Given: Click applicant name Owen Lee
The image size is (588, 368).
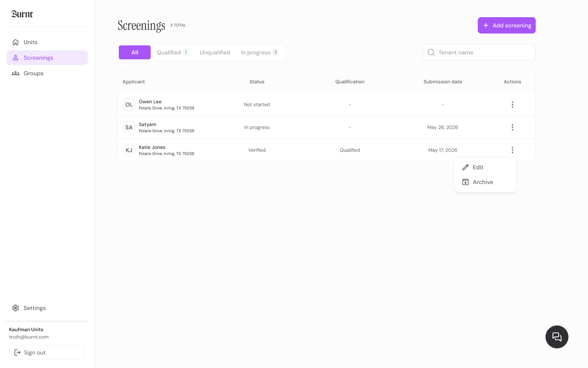Looking at the screenshot, I should point(150,101).
